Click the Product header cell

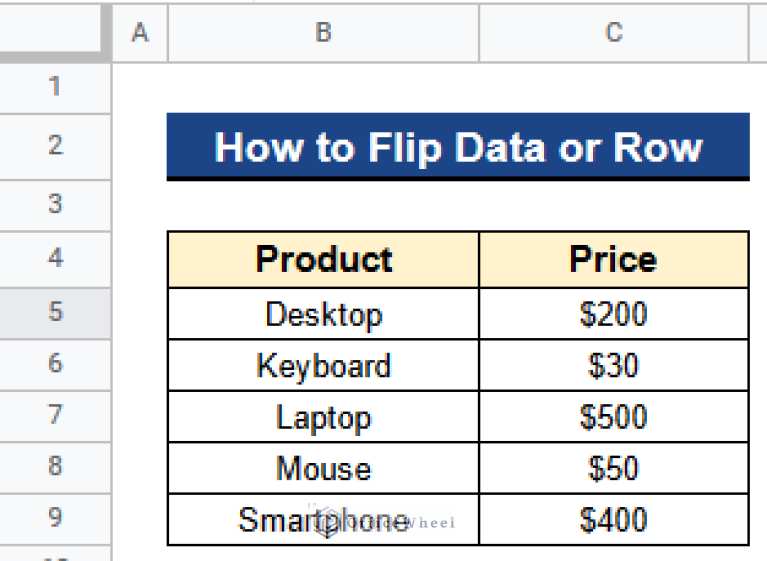click(323, 260)
